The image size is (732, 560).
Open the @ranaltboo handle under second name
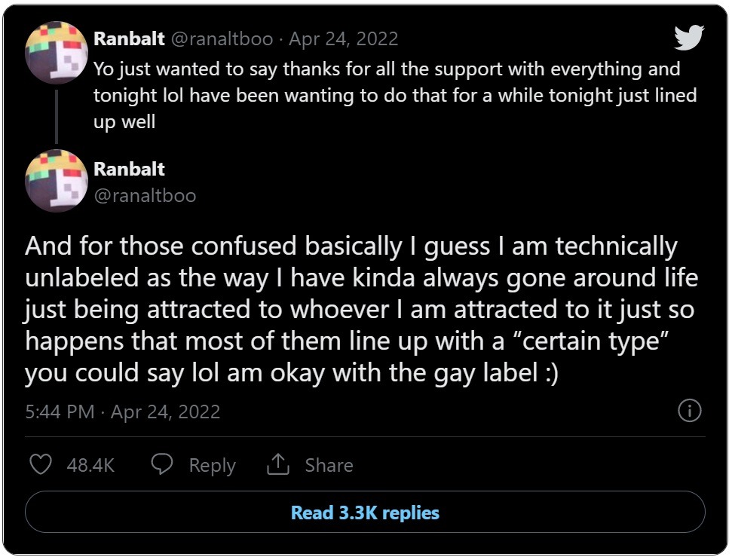point(145,195)
